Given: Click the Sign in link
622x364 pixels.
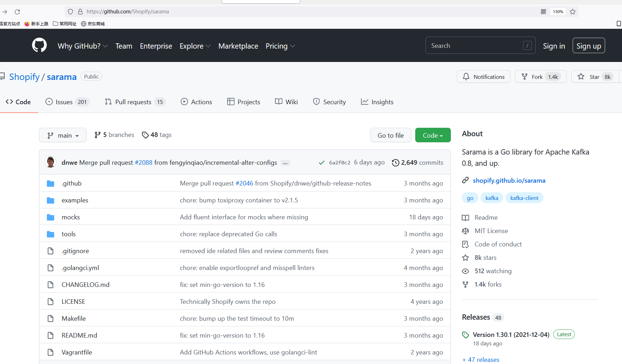Looking at the screenshot, I should pos(554,46).
